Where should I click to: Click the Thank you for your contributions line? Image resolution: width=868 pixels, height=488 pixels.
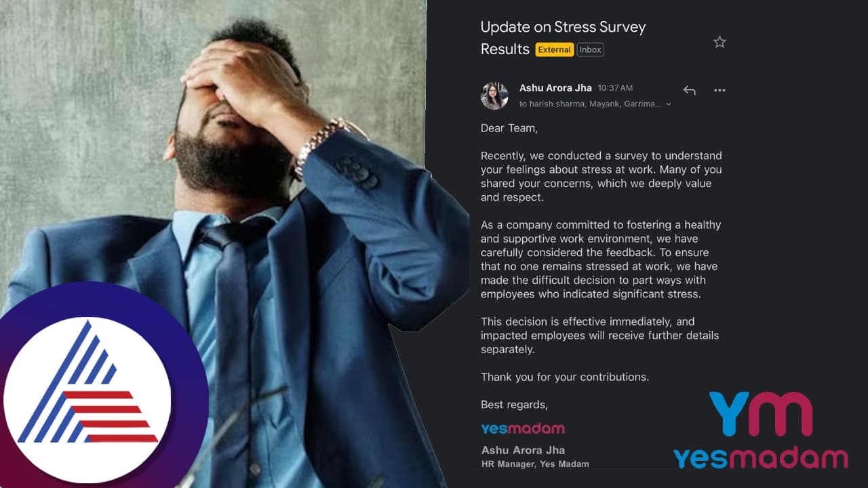565,377
